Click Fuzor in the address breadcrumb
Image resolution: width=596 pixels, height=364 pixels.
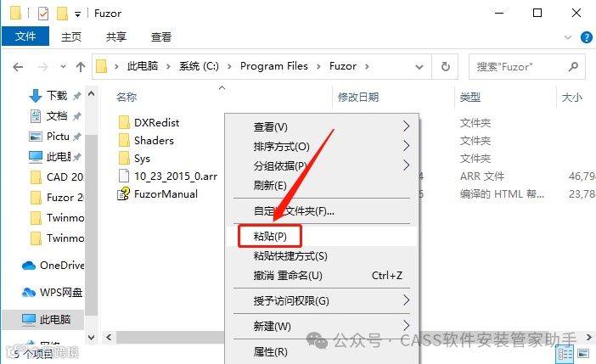click(x=343, y=66)
